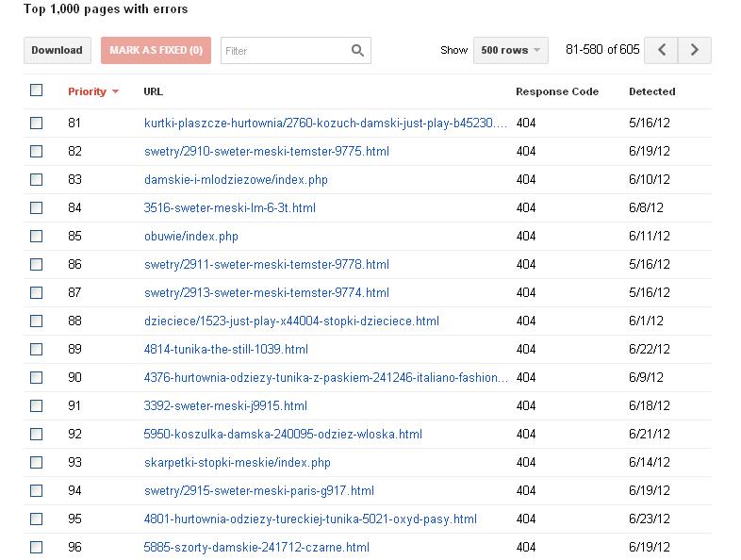Open the 4814-tunika-the-still-1039.html link
741x560 pixels.
225,349
